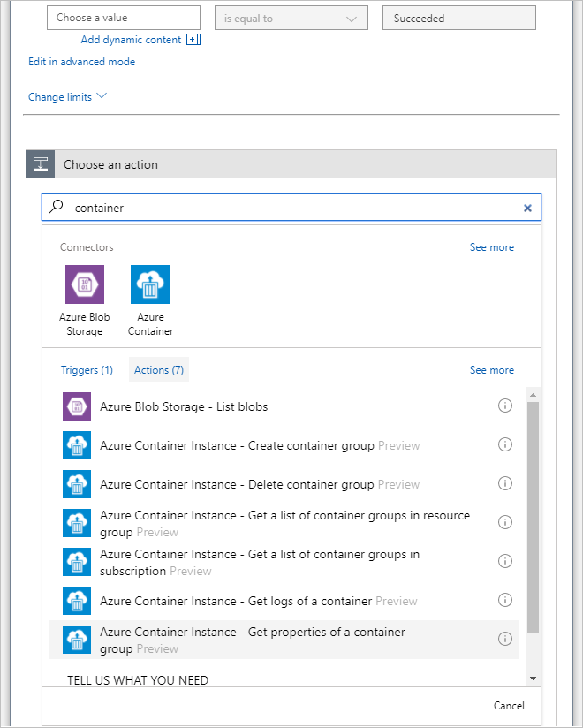Show info for List blobs action
The image size is (583, 728).
pyautogui.click(x=505, y=406)
